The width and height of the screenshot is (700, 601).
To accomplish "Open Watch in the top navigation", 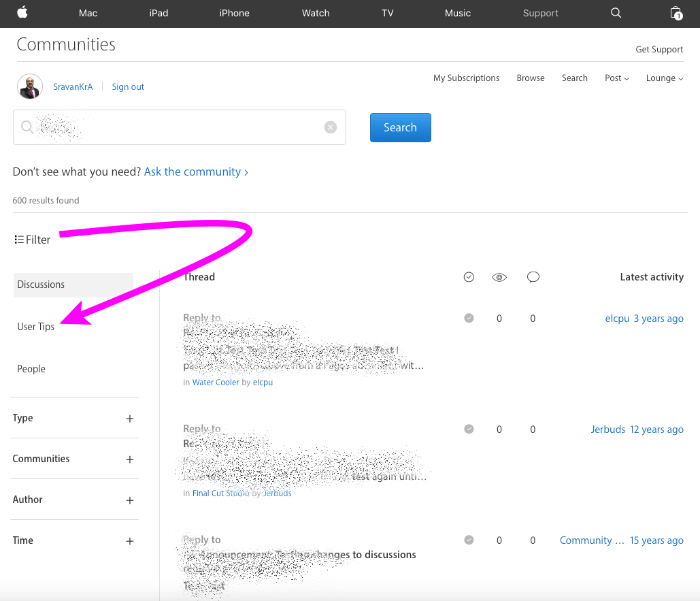I will pyautogui.click(x=316, y=13).
